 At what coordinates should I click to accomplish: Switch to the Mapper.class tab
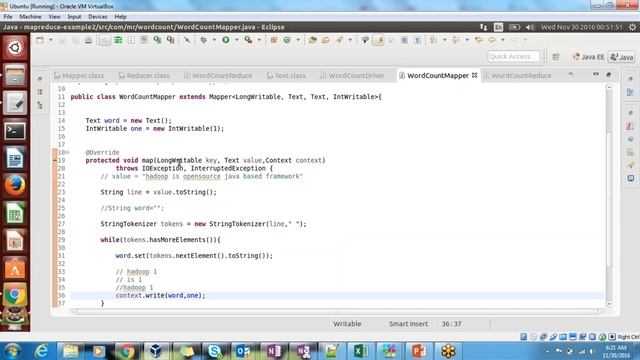pyautogui.click(x=79, y=76)
